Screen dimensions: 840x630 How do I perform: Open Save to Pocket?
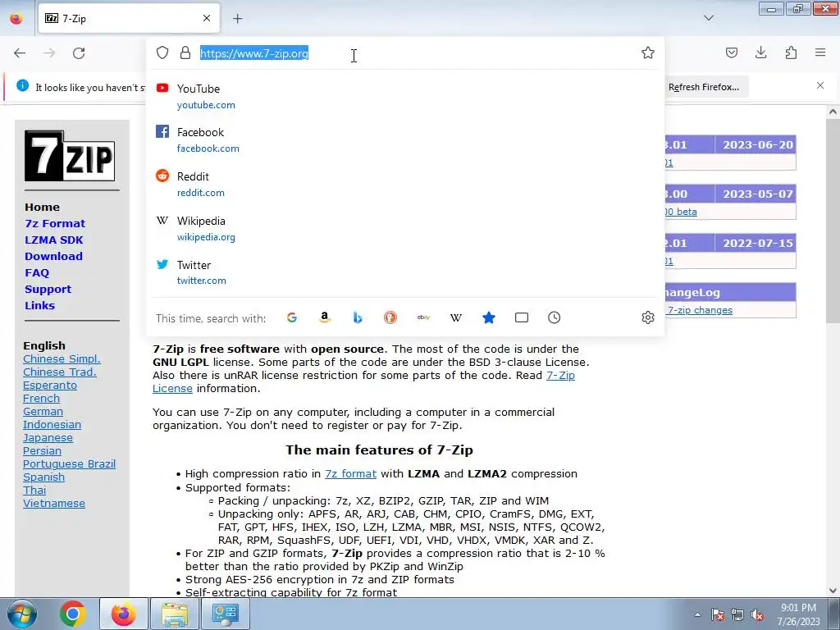pyautogui.click(x=731, y=52)
